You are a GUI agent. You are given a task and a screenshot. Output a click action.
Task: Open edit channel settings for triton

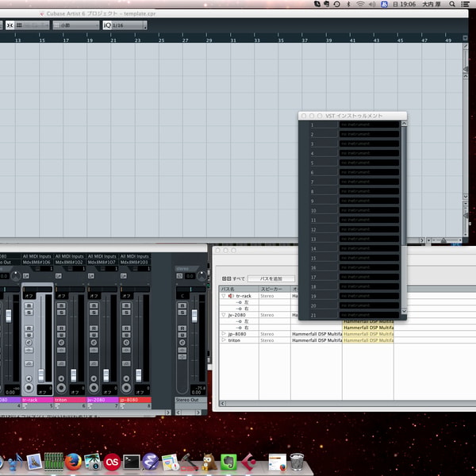coord(61,343)
